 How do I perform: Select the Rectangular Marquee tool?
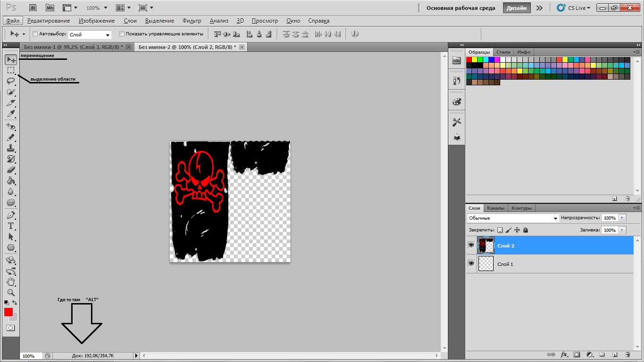coord(11,70)
